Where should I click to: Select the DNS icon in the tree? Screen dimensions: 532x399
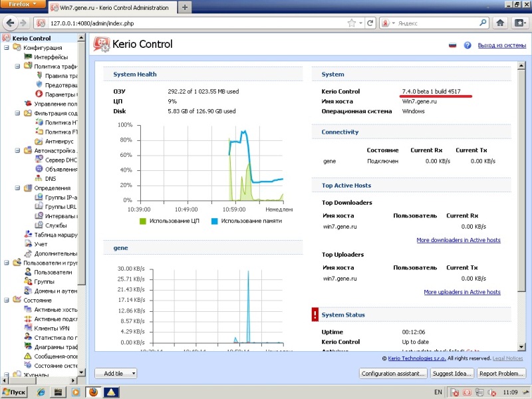(39, 178)
